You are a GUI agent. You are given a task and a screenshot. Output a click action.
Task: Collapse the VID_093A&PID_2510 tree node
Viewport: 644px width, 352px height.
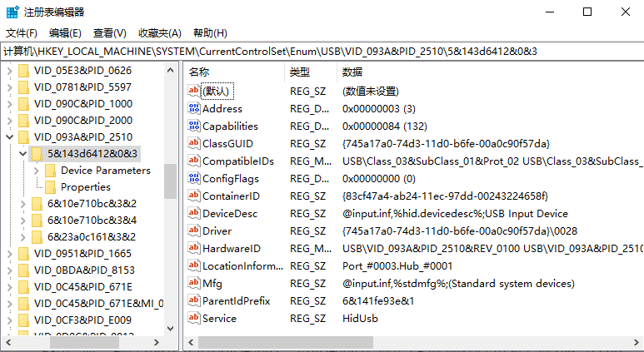pos(8,137)
